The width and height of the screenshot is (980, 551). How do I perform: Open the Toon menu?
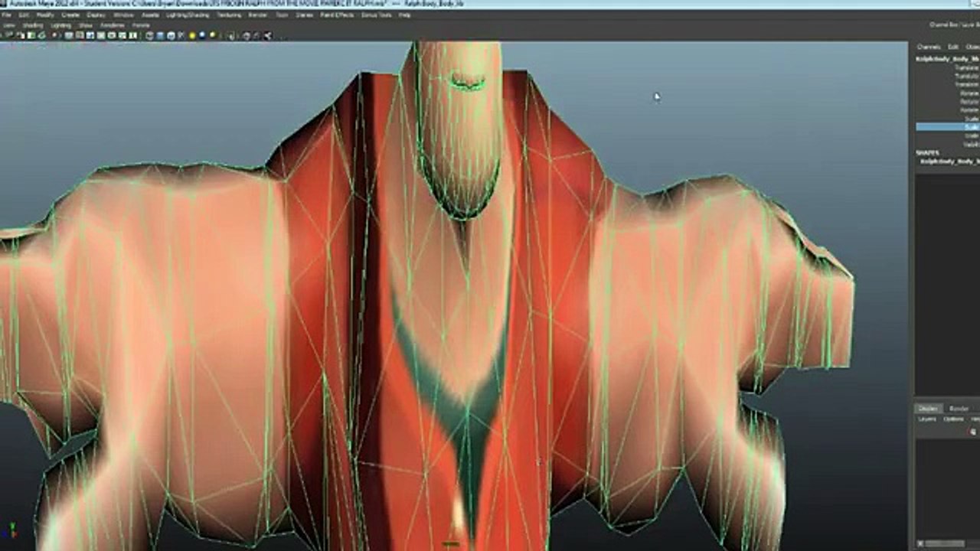[x=281, y=15]
